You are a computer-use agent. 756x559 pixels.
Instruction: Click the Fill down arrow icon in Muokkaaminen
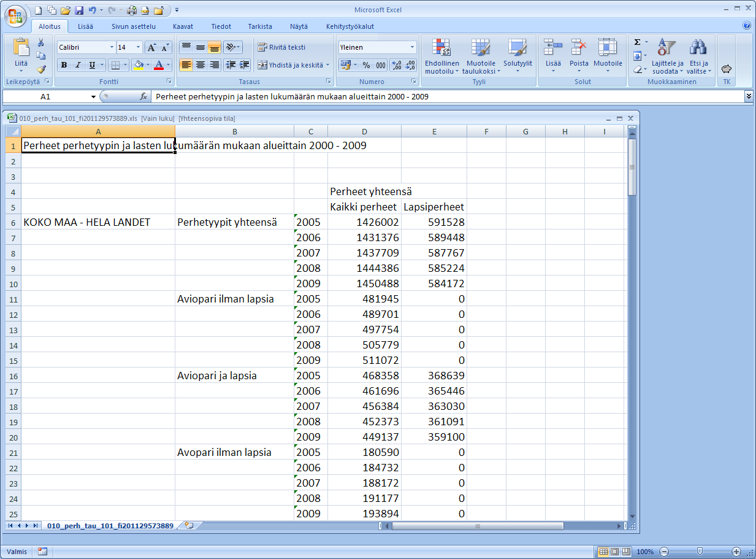(x=638, y=56)
